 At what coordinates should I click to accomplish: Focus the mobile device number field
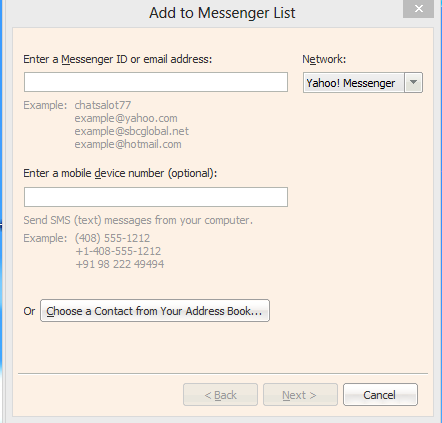[156, 197]
